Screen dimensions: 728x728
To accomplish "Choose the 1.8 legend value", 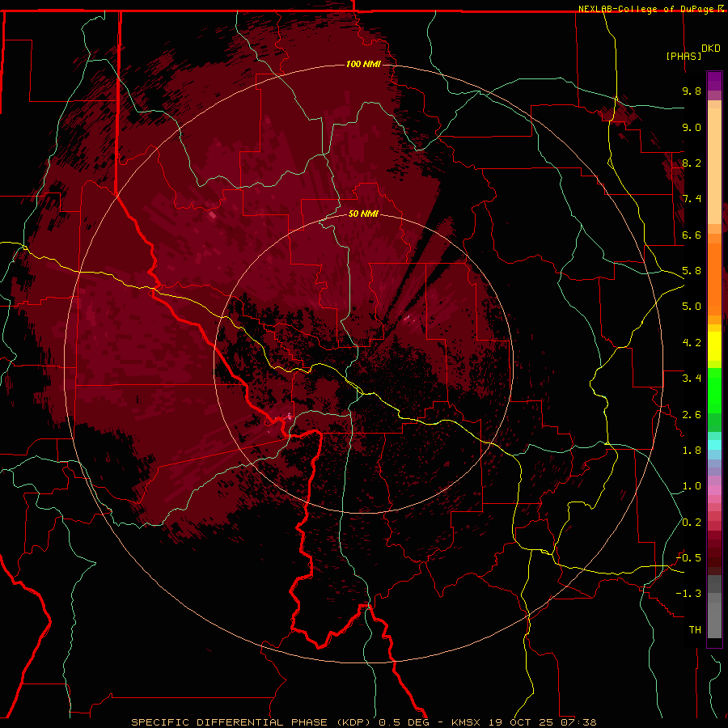I will pos(692,451).
